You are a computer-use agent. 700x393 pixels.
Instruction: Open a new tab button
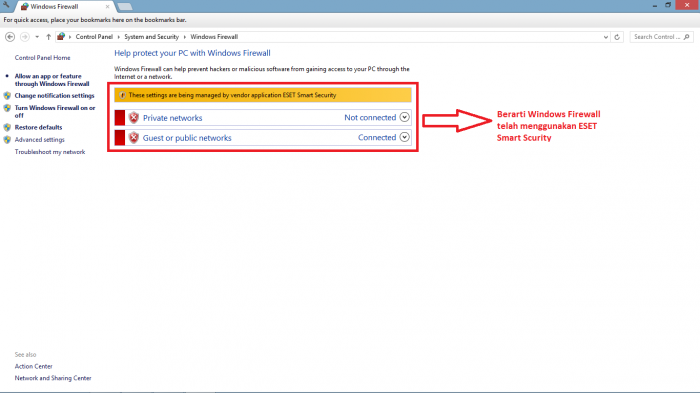pos(125,7)
